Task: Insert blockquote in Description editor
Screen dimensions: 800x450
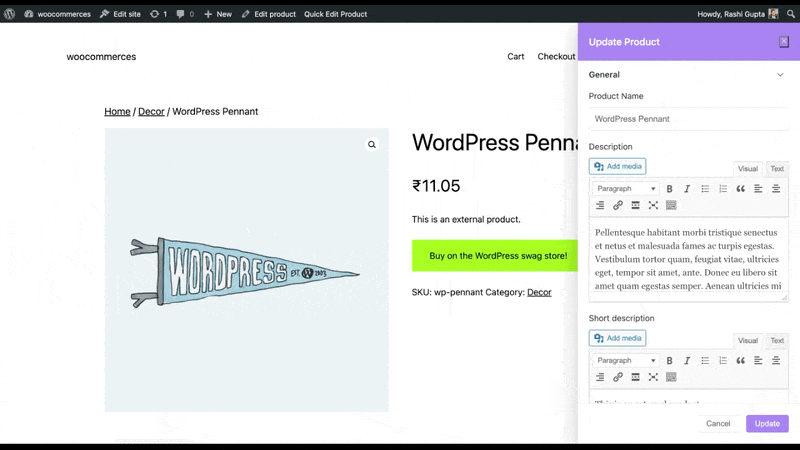Action: coord(740,189)
